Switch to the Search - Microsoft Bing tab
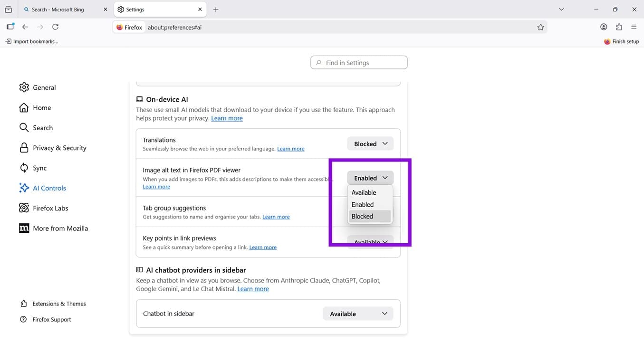 pyautogui.click(x=65, y=9)
